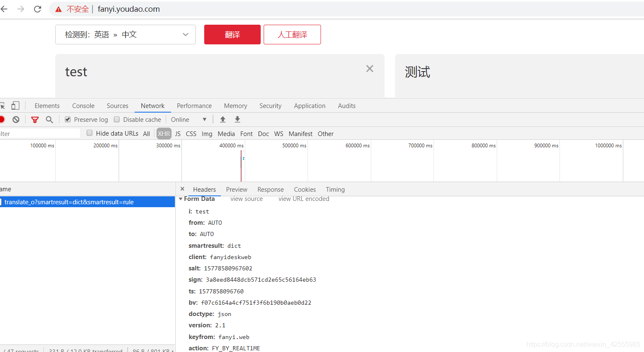
Task: Open the Timing tab of the request
Action: pyautogui.click(x=335, y=190)
